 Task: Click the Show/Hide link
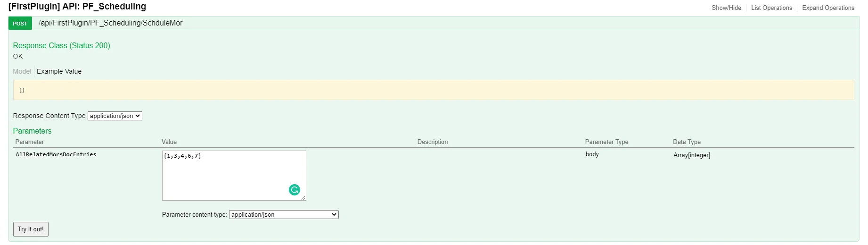coord(726,8)
